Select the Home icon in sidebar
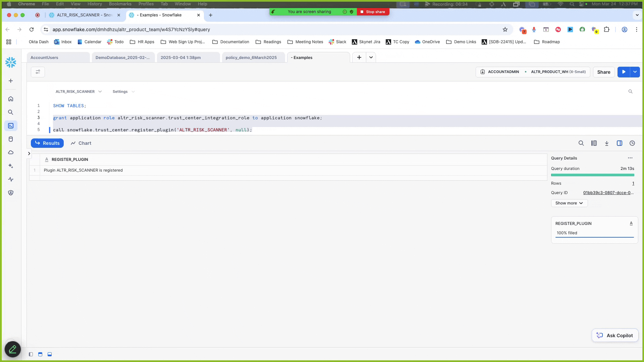The width and height of the screenshot is (644, 362). coord(11,99)
